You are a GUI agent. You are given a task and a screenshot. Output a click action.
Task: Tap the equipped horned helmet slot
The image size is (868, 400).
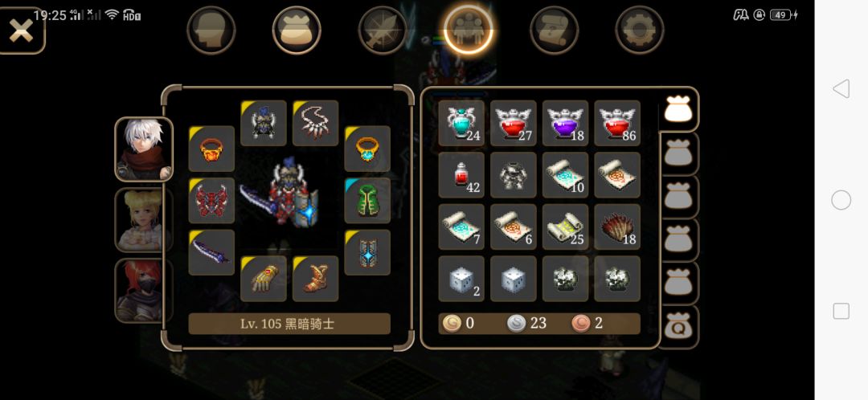point(264,123)
